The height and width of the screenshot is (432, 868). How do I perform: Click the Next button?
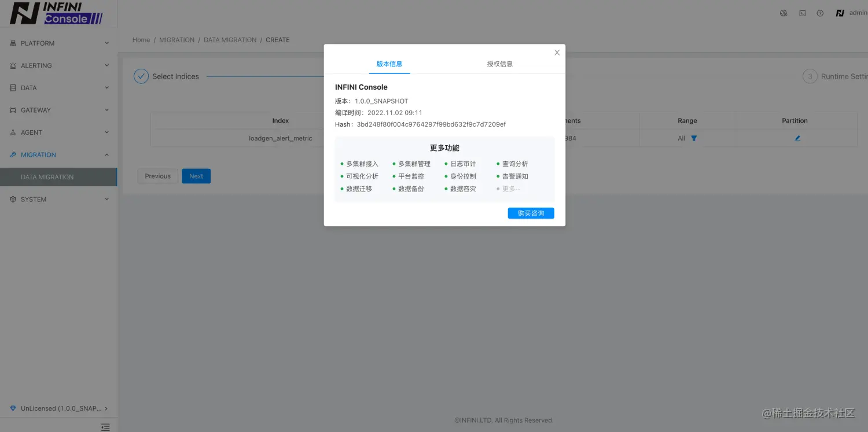(196, 176)
